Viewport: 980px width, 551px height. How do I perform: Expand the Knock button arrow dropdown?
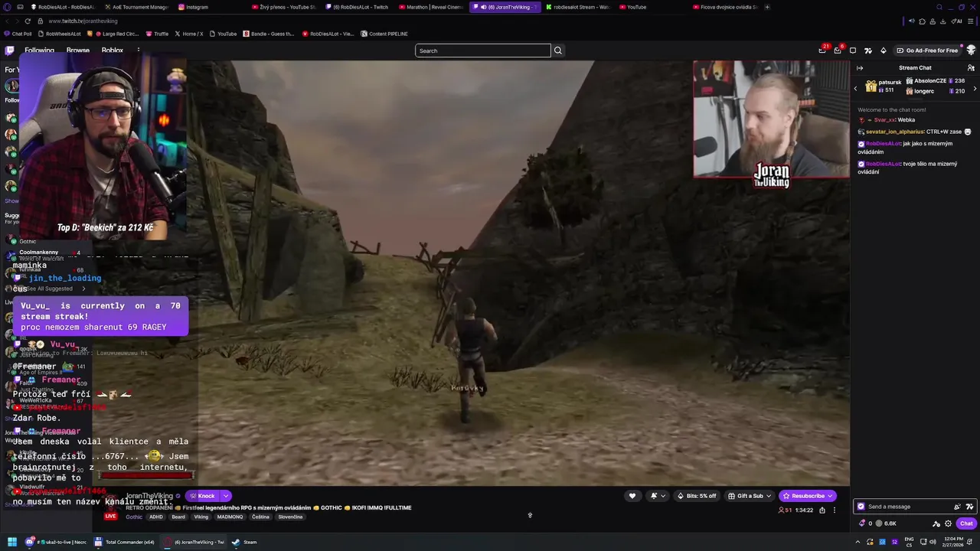point(226,496)
